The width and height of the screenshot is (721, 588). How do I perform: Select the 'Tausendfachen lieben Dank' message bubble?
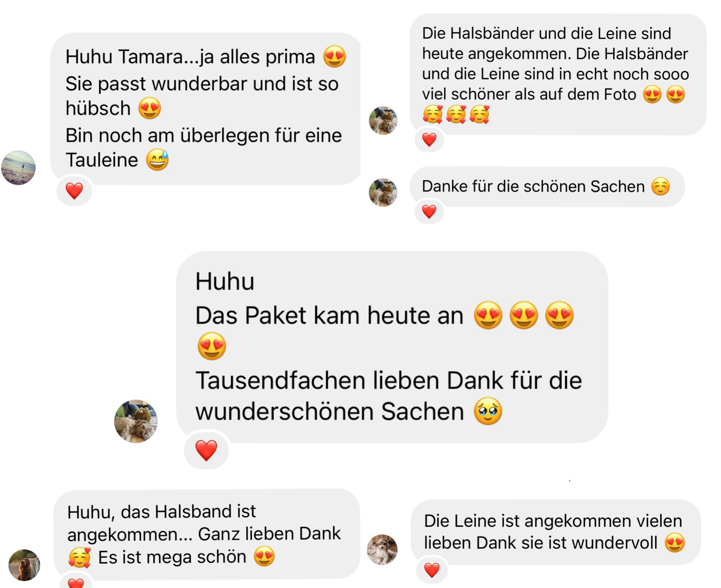[x=392, y=347]
